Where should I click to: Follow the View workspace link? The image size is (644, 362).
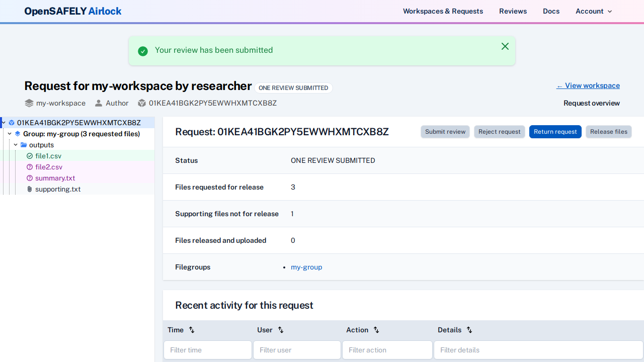[588, 85]
